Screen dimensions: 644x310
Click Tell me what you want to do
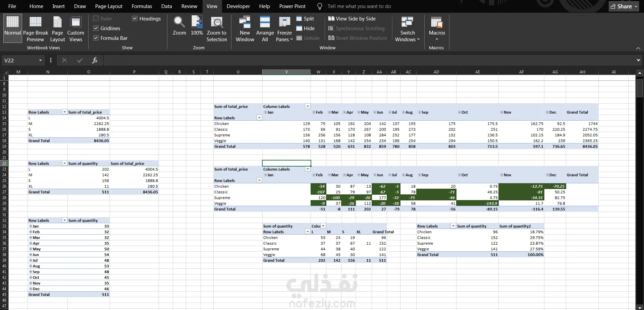pyautogui.click(x=359, y=6)
